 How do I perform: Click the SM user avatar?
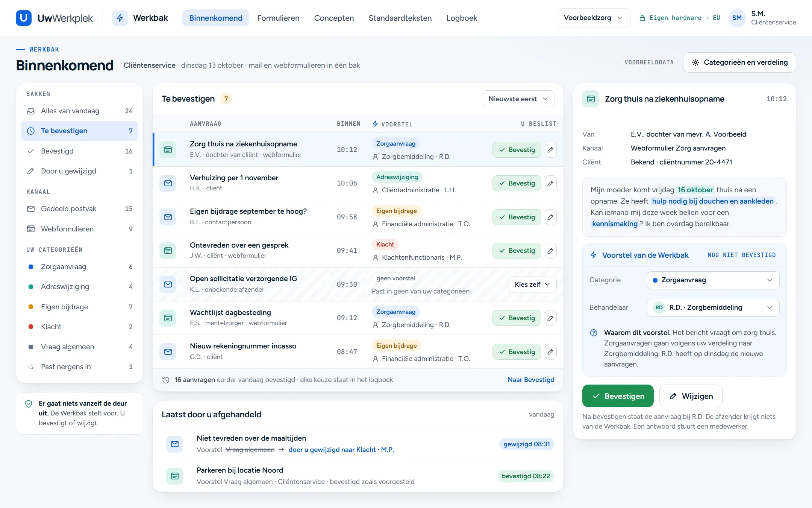737,18
